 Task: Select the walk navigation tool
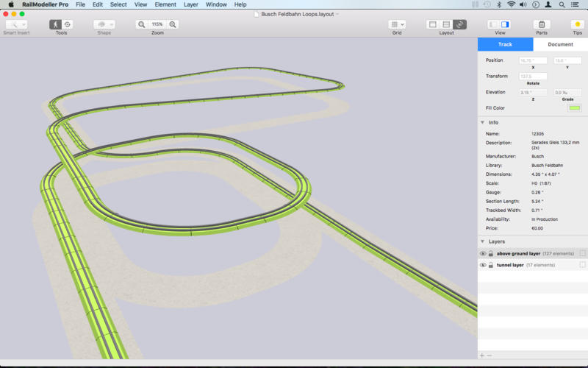56,24
